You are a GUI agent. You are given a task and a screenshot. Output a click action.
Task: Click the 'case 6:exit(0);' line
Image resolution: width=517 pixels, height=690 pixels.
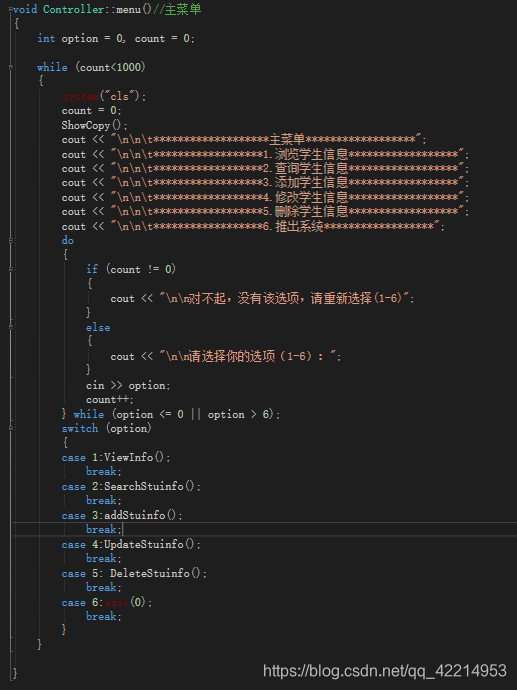pyautogui.click(x=107, y=602)
